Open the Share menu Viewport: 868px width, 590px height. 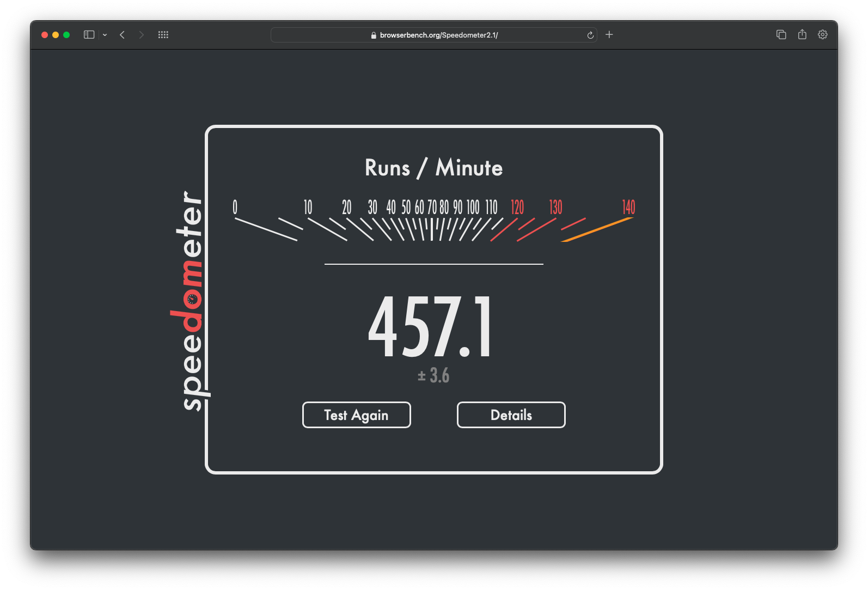pyautogui.click(x=802, y=34)
